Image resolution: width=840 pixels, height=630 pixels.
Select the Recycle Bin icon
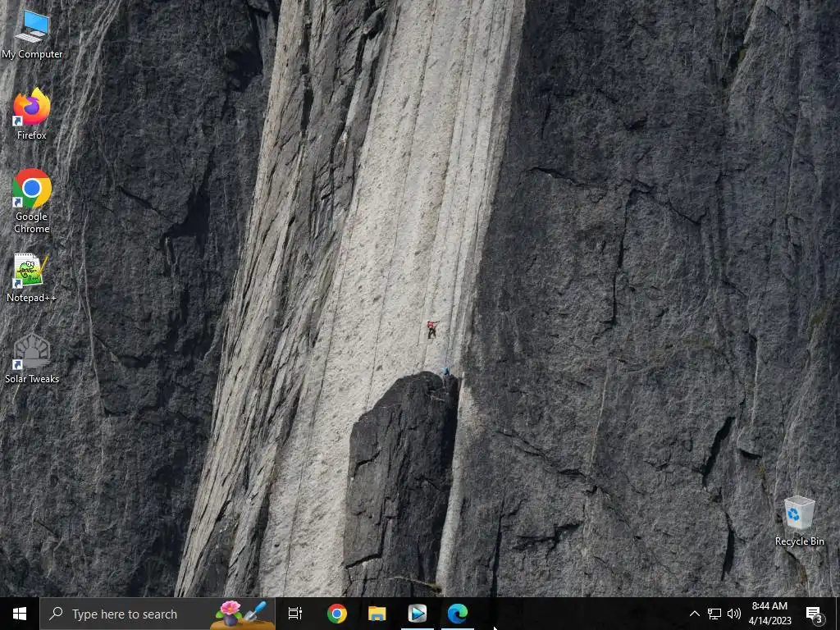tap(799, 521)
